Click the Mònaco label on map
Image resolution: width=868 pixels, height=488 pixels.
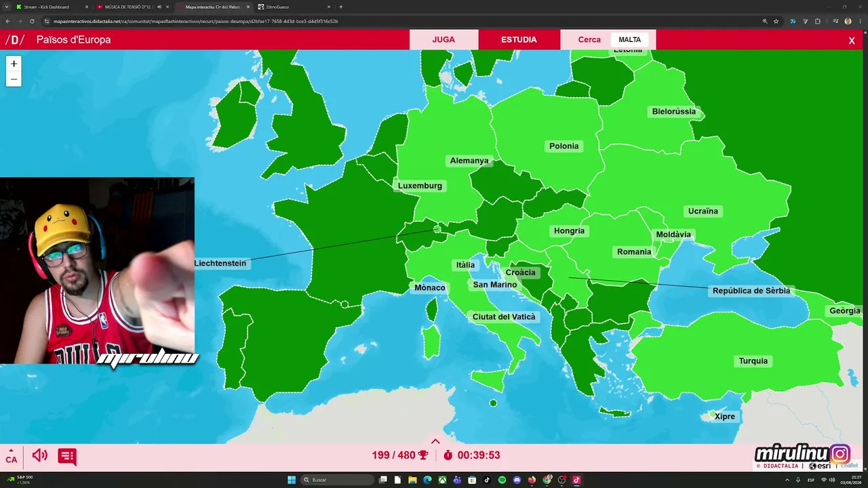pos(430,288)
